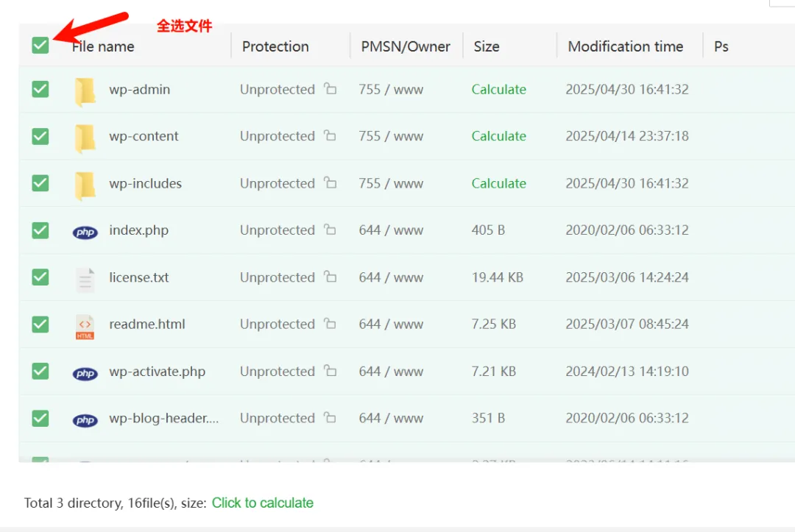
Task: Click the '644 / www' permission for index.php
Action: click(391, 230)
